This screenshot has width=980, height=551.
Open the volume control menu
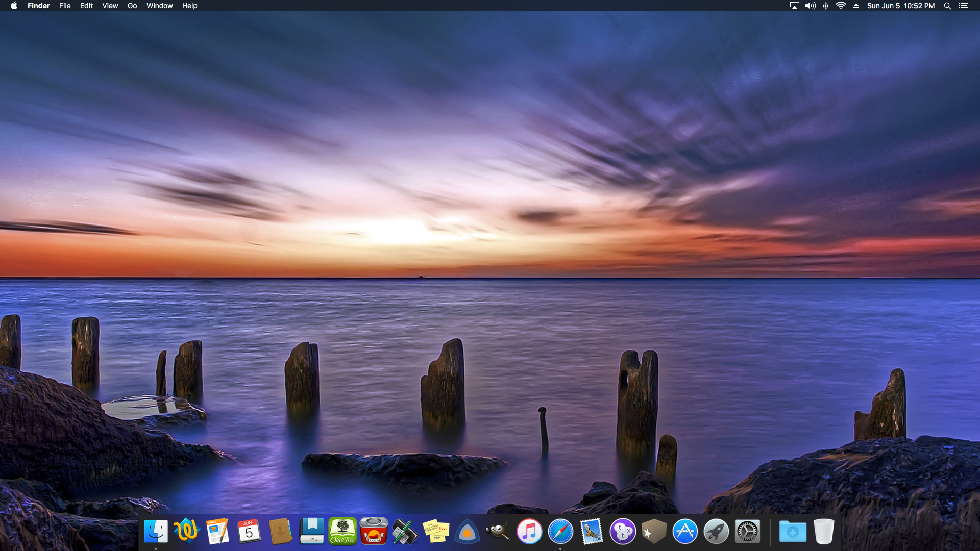(x=810, y=6)
